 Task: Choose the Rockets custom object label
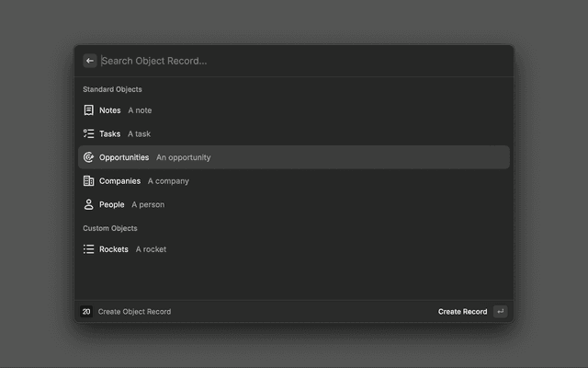point(114,249)
